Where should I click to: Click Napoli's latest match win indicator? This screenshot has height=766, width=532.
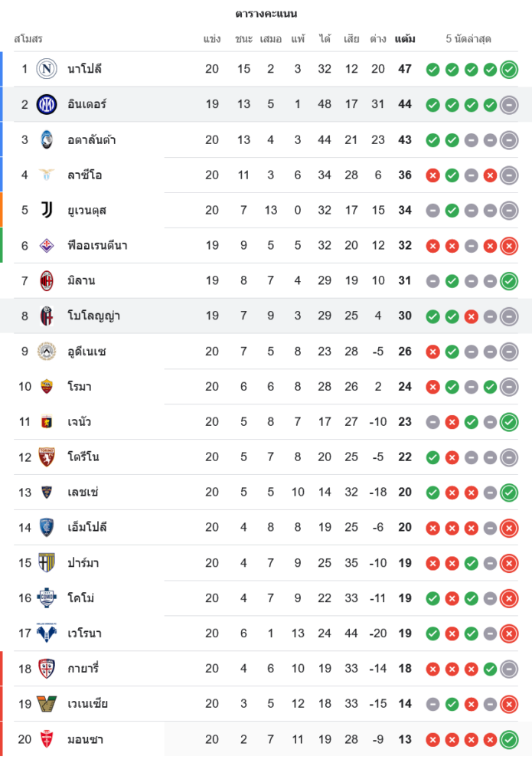click(x=509, y=70)
